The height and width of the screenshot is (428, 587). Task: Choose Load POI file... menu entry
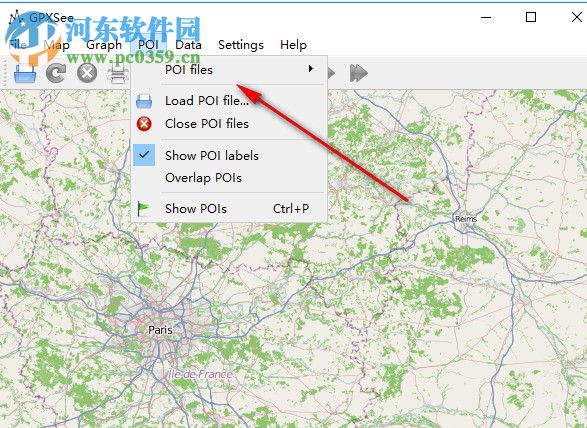tap(229, 101)
